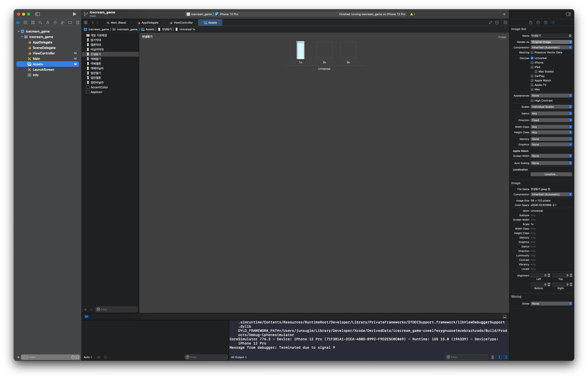
Task: Click the Run play button
Action: point(74,14)
